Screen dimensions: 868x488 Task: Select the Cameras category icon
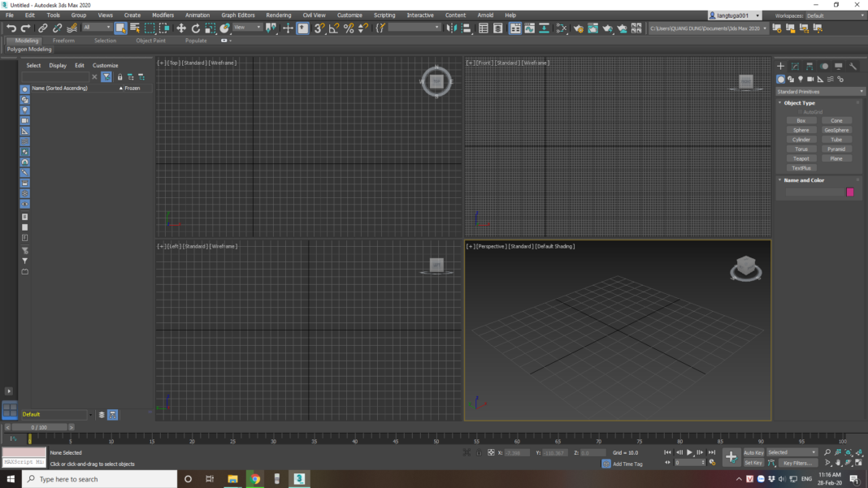click(x=810, y=80)
